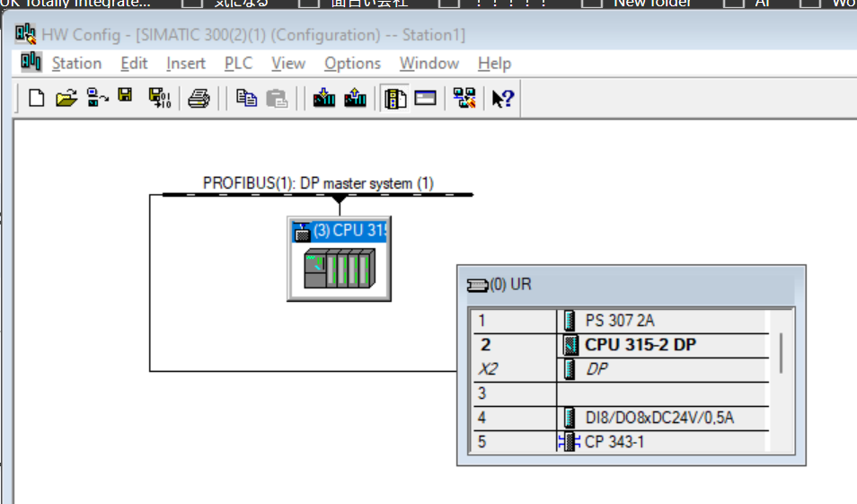The image size is (857, 504).
Task: Open the Edit menu
Action: pyautogui.click(x=134, y=64)
